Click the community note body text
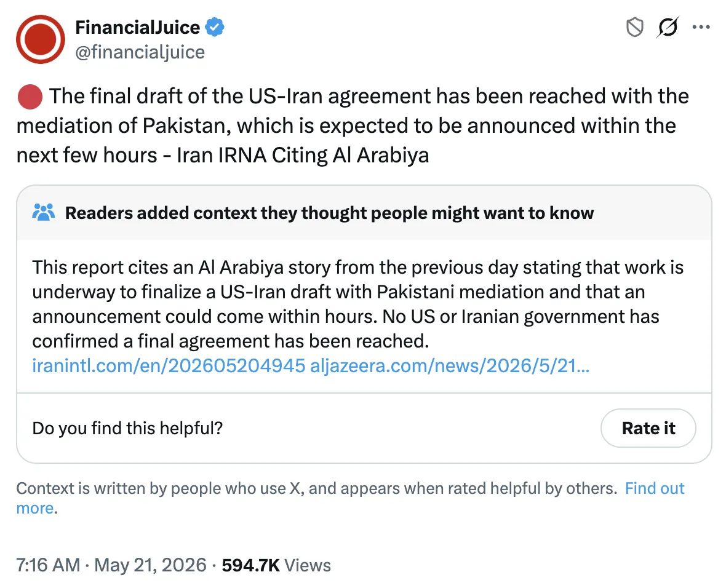Viewport: 726px width, 588px height. tap(357, 304)
